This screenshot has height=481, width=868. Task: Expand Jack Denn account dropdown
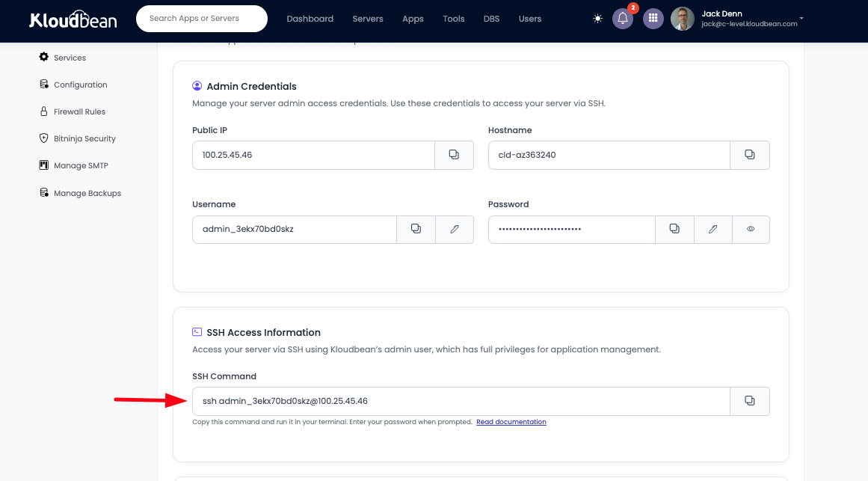(801, 18)
